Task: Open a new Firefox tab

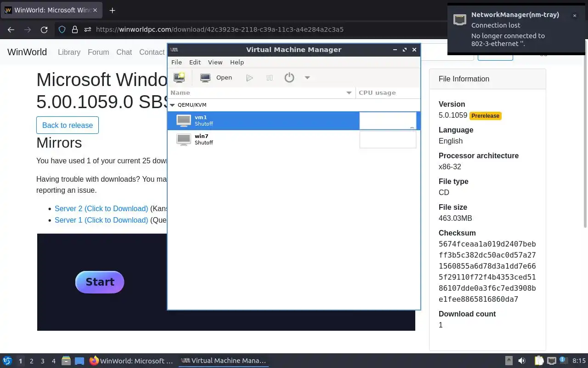Action: pyautogui.click(x=112, y=10)
